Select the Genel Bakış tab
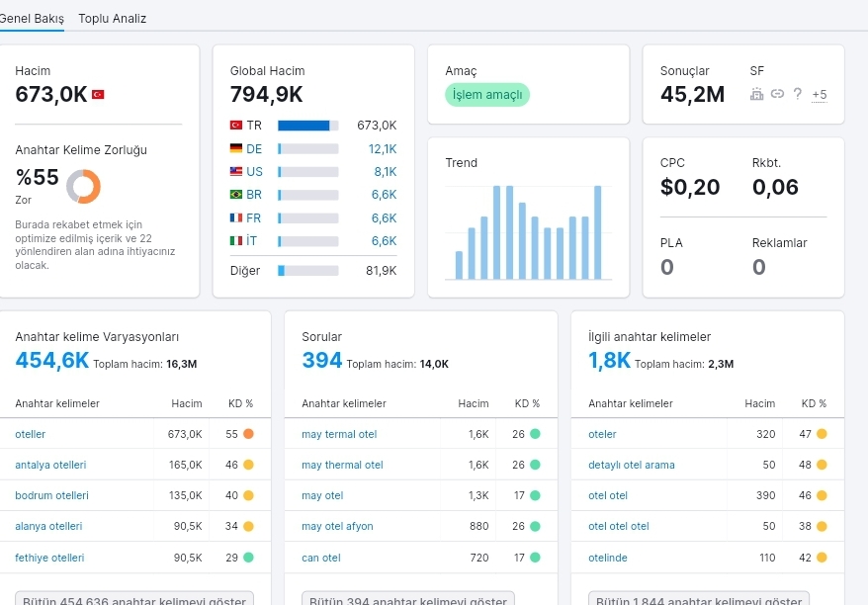Screen dimensions: 868x605 click(x=32, y=18)
